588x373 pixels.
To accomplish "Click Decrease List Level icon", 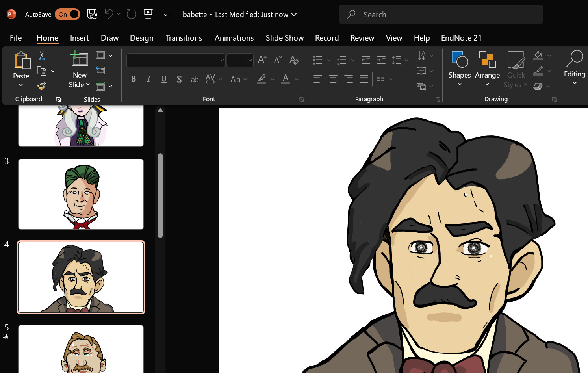I will [366, 60].
